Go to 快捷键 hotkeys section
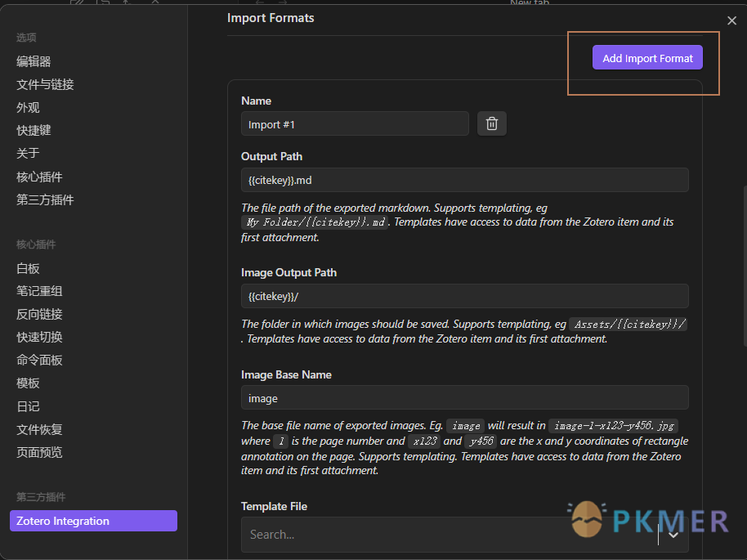The image size is (747, 560). click(x=34, y=130)
